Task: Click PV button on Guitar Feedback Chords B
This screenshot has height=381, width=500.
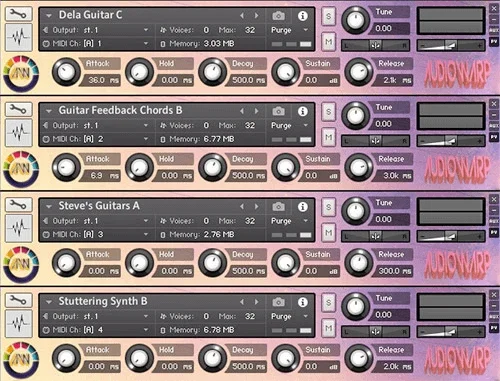Action: (x=494, y=137)
